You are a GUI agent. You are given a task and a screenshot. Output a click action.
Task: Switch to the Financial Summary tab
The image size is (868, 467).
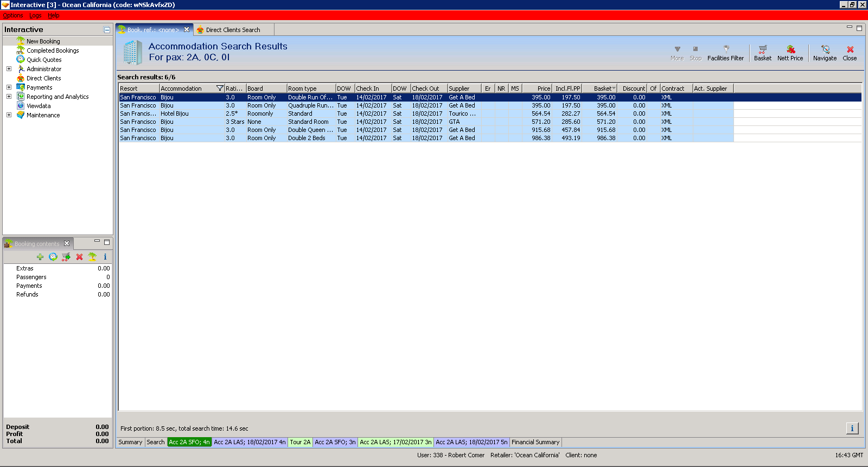tap(535, 442)
